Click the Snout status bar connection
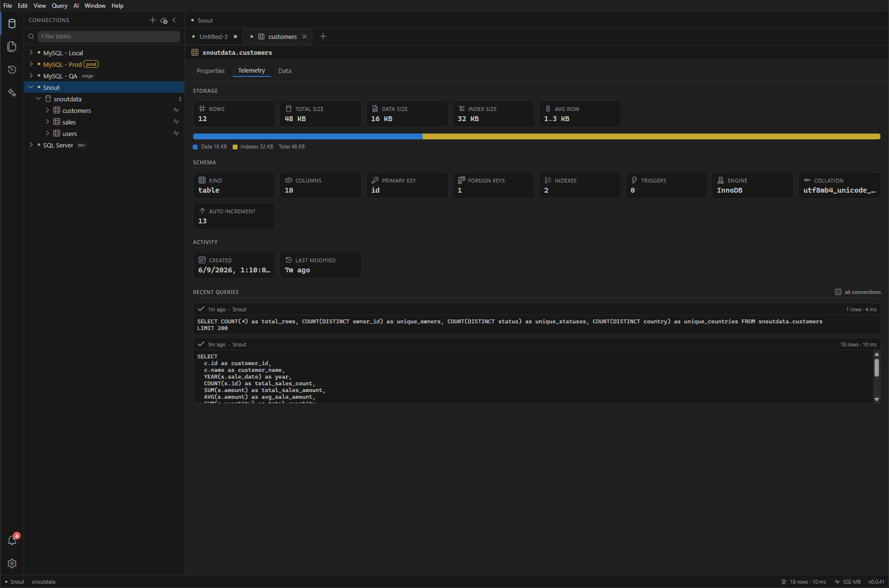This screenshot has width=889, height=588. (14, 582)
